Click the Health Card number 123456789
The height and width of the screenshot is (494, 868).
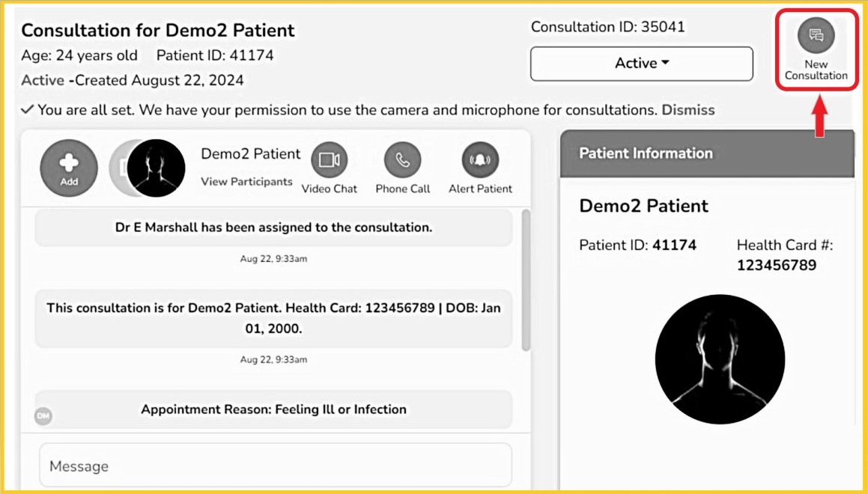click(x=776, y=266)
